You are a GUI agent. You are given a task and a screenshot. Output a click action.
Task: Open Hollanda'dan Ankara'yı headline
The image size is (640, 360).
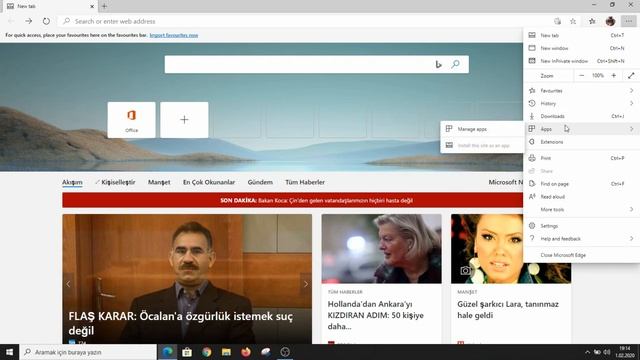tap(376, 315)
